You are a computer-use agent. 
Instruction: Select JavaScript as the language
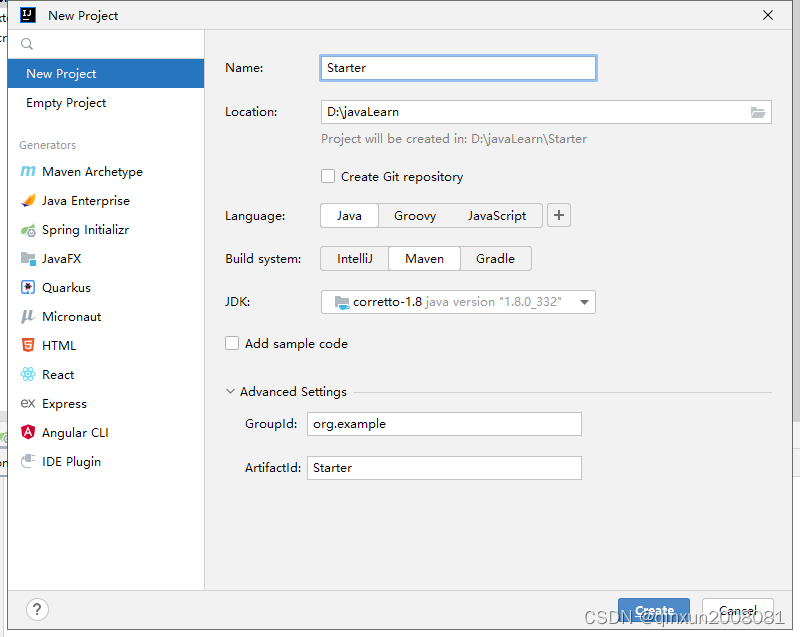point(497,216)
